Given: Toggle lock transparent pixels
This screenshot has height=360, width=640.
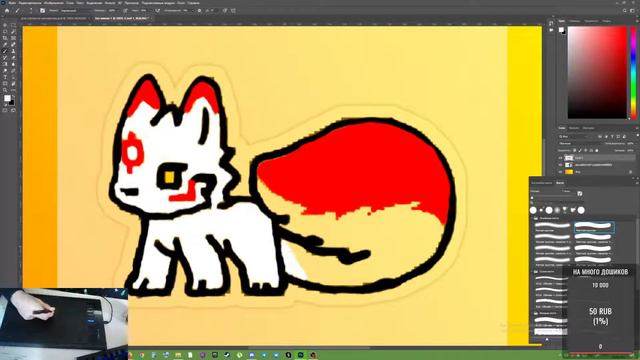Looking at the screenshot, I should coord(575,150).
